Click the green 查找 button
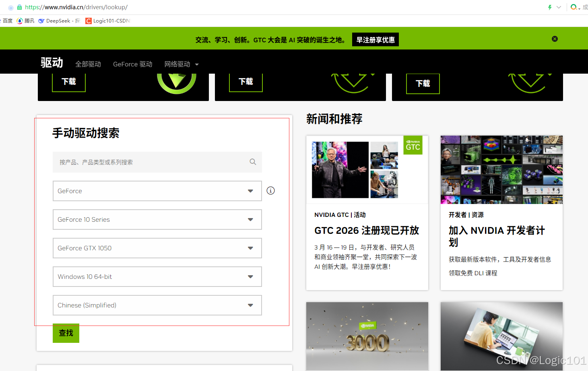588x371 pixels. [66, 333]
